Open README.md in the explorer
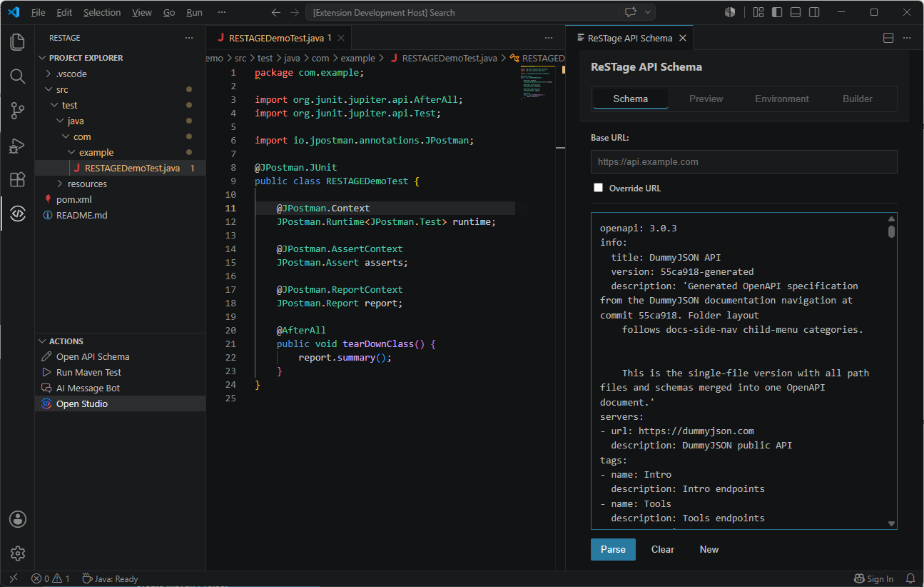 (x=120, y=215)
